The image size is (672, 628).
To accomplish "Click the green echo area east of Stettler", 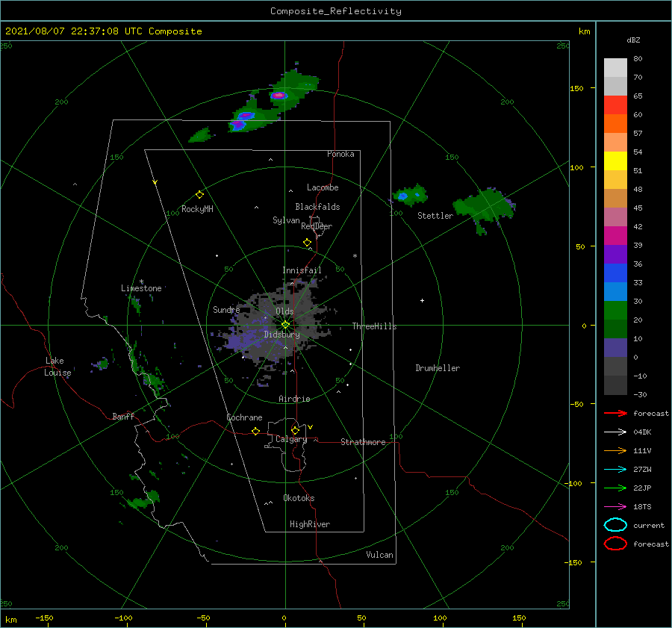I will point(485,208).
